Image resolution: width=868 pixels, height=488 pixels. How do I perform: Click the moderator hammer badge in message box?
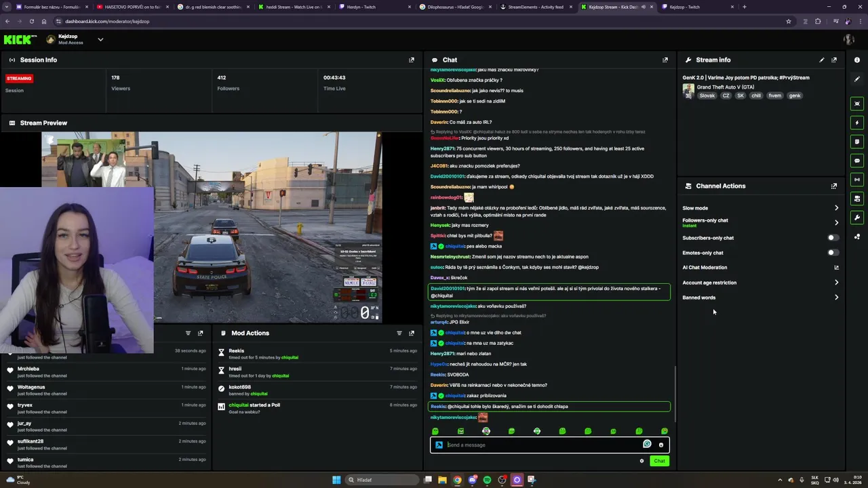click(x=439, y=445)
